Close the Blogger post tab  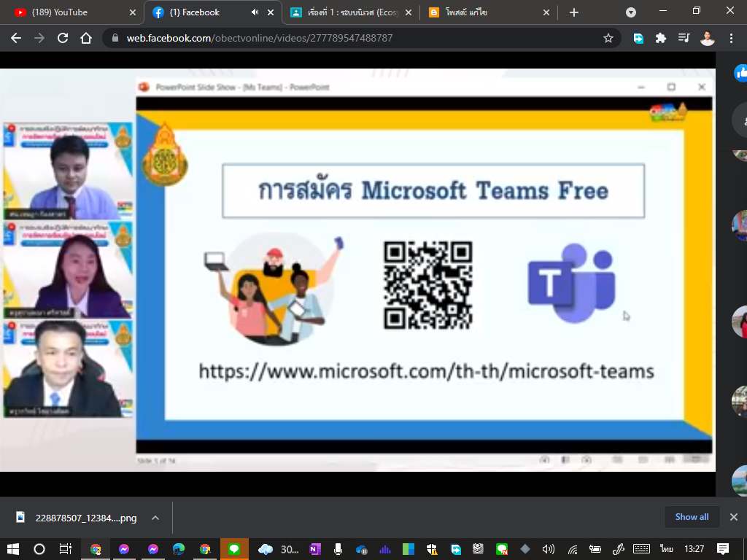(x=546, y=12)
